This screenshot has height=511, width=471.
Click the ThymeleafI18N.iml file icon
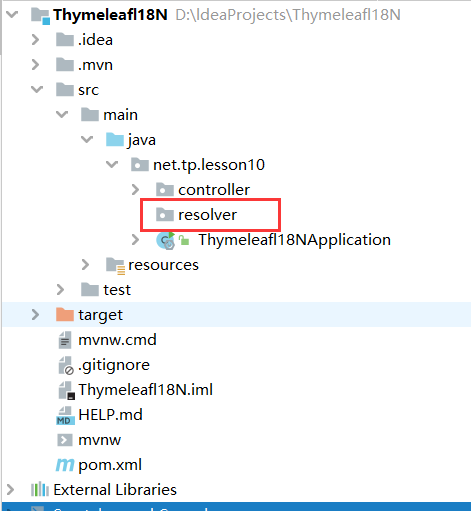[x=67, y=391]
